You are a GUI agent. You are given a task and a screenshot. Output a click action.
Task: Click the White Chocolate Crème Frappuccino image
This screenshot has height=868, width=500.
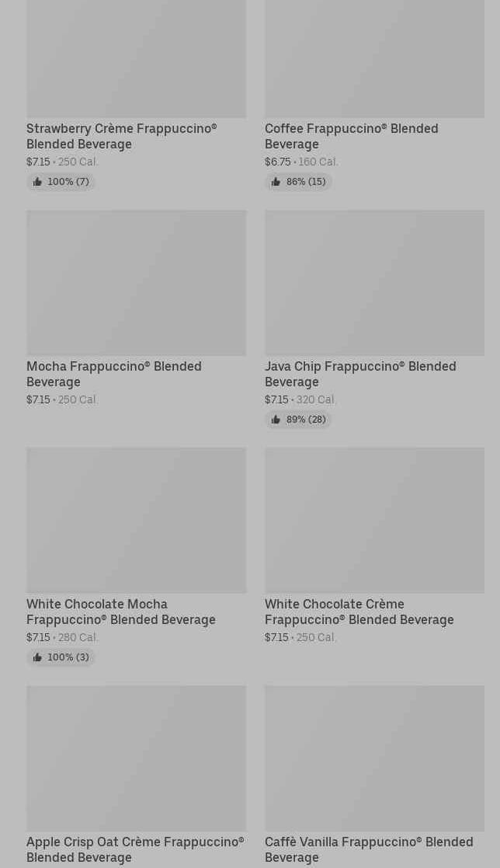374,521
